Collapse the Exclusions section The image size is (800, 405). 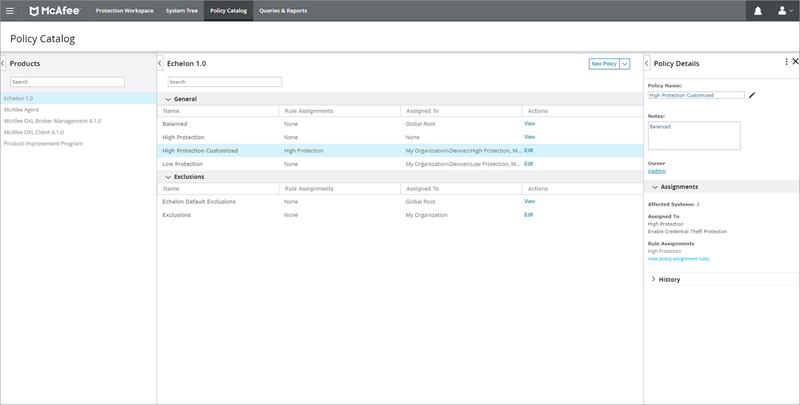(168, 177)
